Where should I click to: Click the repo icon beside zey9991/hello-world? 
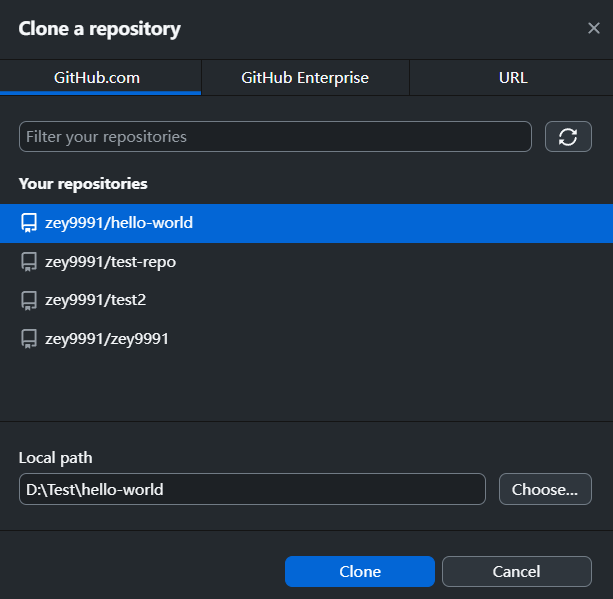click(29, 223)
